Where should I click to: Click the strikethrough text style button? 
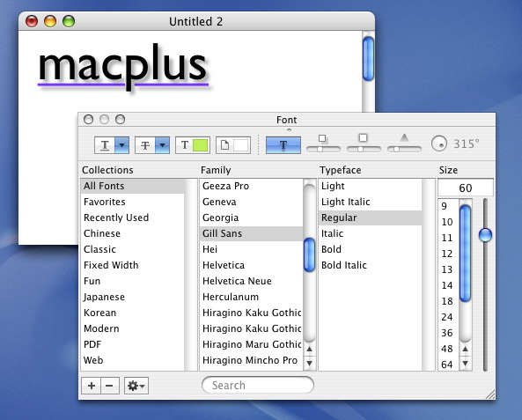[145, 145]
